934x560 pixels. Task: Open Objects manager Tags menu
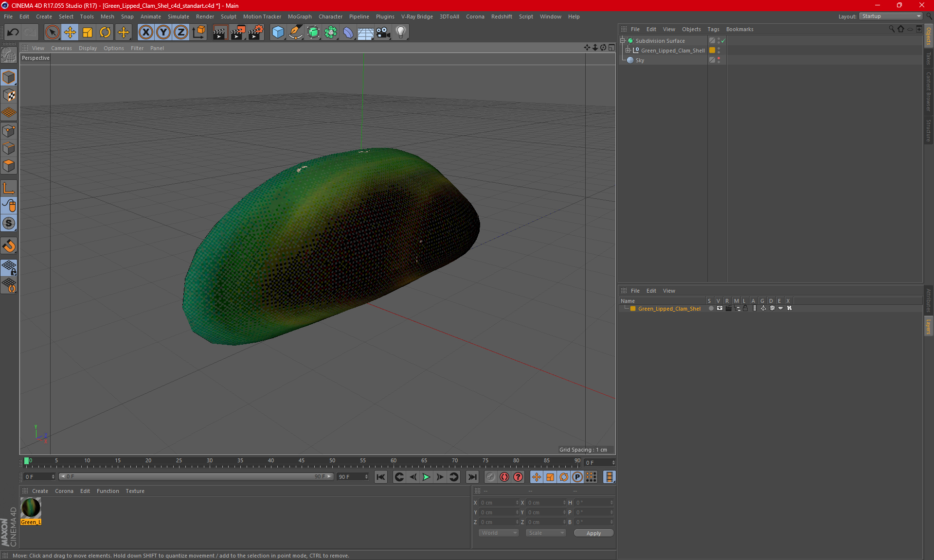click(713, 29)
